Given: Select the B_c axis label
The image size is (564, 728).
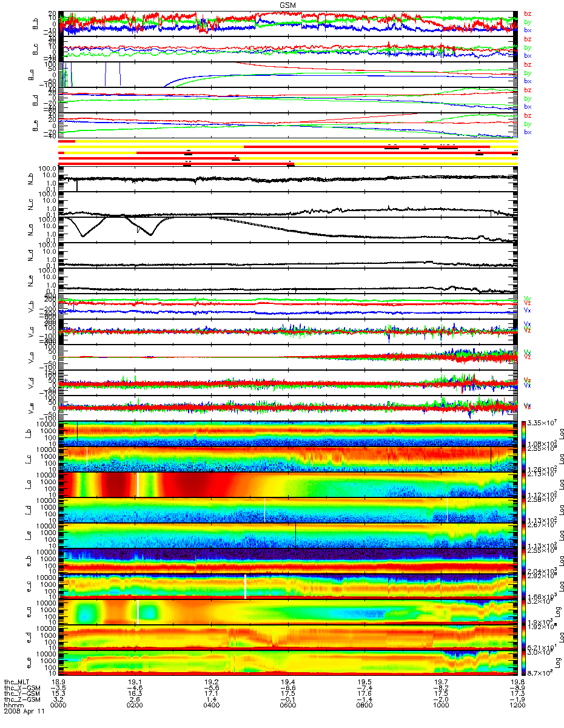Looking at the screenshot, I should (36, 49).
